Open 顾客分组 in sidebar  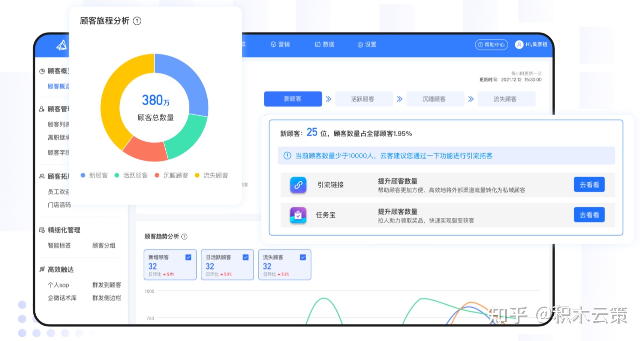(x=104, y=245)
